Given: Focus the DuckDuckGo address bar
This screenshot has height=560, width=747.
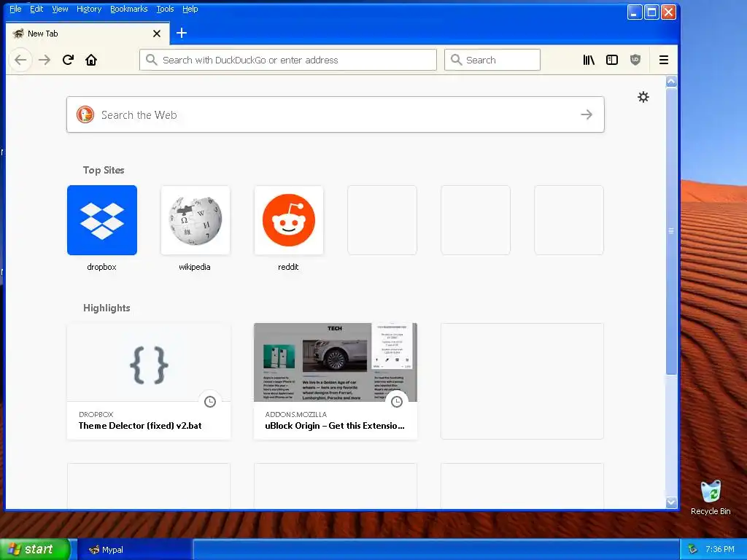Looking at the screenshot, I should click(287, 60).
